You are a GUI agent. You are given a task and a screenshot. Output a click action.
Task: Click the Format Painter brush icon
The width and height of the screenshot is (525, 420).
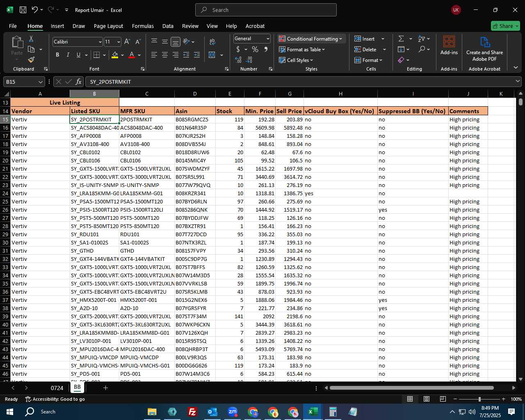pos(31,59)
